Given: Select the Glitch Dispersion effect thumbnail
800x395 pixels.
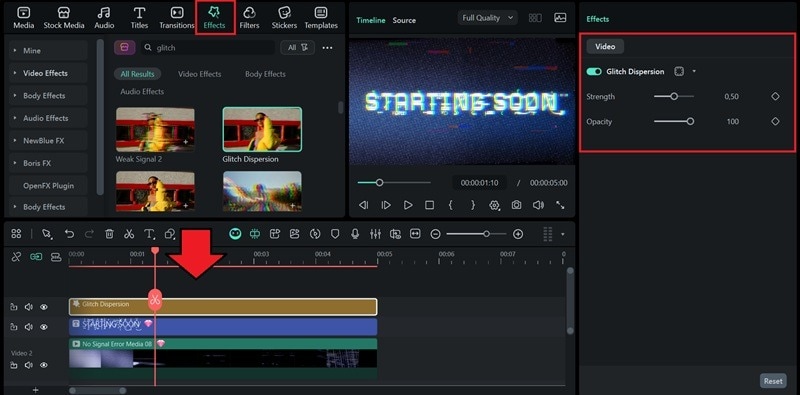Looking at the screenshot, I should (262, 129).
